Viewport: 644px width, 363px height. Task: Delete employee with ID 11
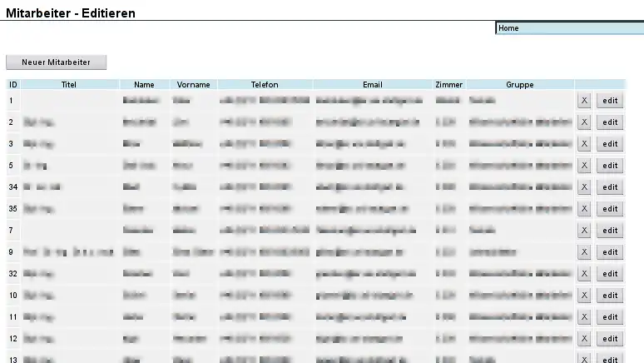click(584, 317)
